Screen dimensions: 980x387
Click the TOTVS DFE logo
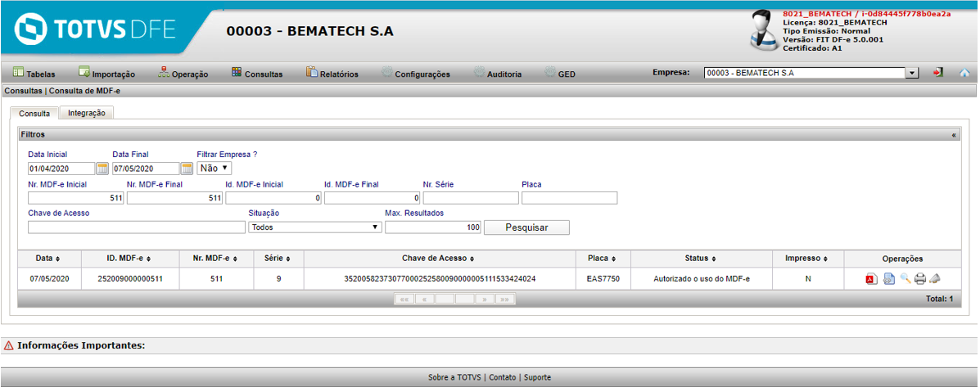96,30
